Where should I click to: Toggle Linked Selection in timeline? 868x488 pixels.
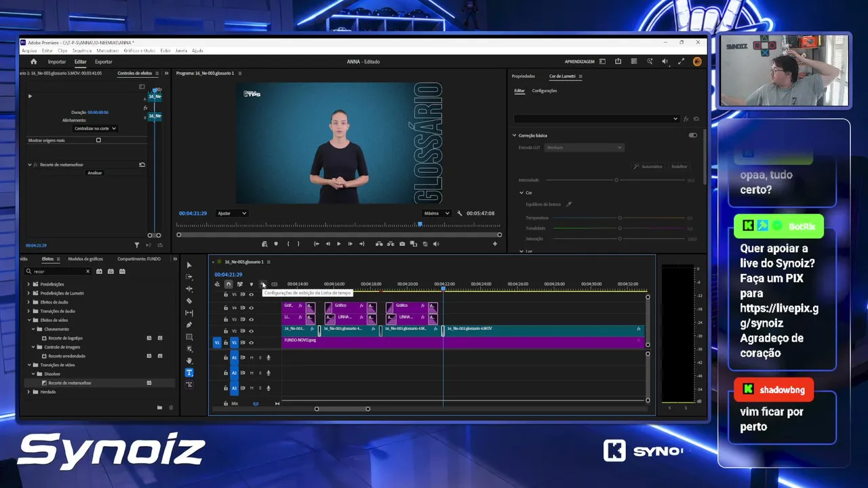click(239, 284)
